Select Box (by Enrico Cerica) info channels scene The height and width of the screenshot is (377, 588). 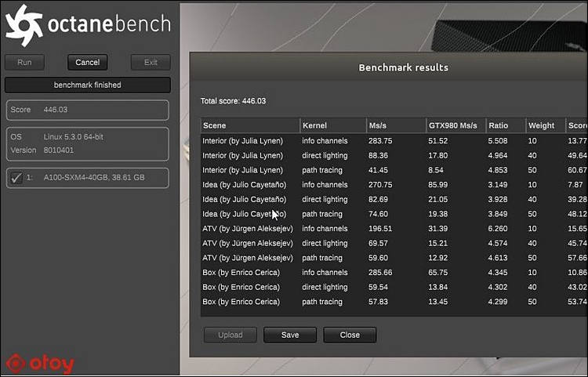tap(241, 273)
